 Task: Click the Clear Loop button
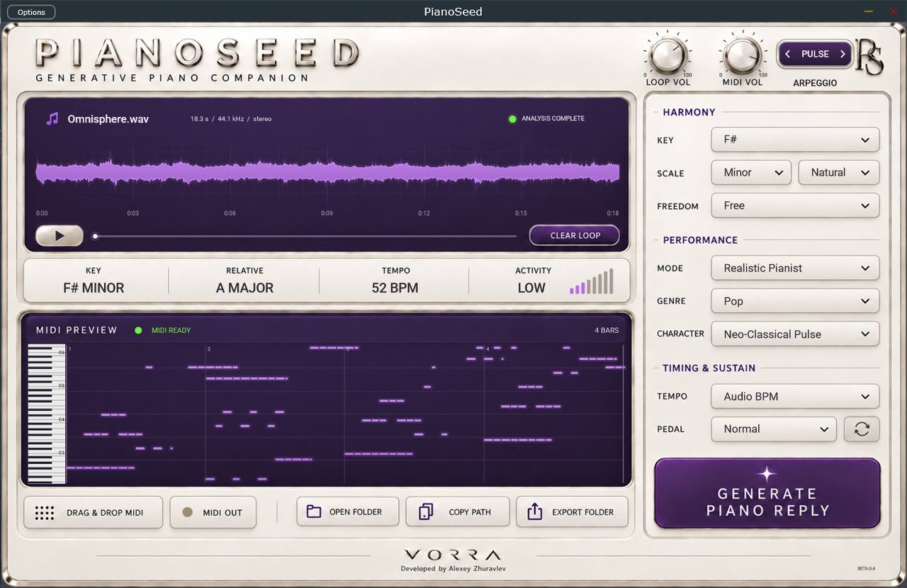pos(575,235)
